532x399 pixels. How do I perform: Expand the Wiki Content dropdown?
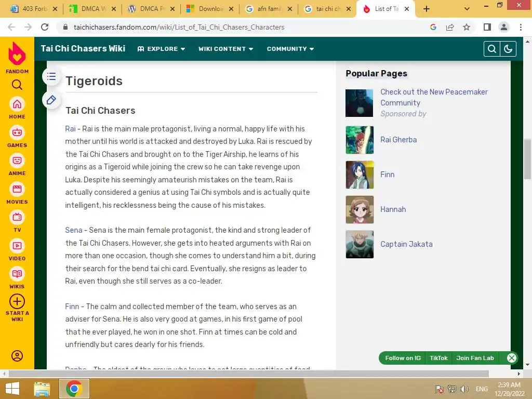point(225,49)
